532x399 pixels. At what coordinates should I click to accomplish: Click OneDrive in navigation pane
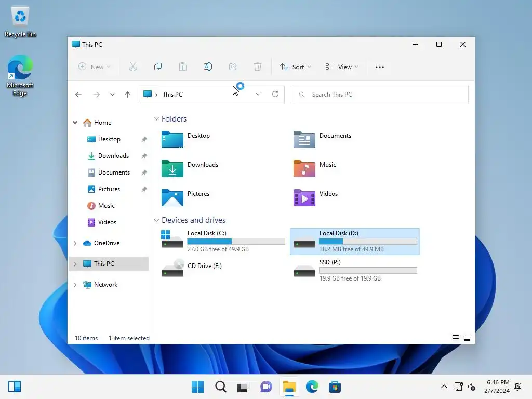pos(107,243)
